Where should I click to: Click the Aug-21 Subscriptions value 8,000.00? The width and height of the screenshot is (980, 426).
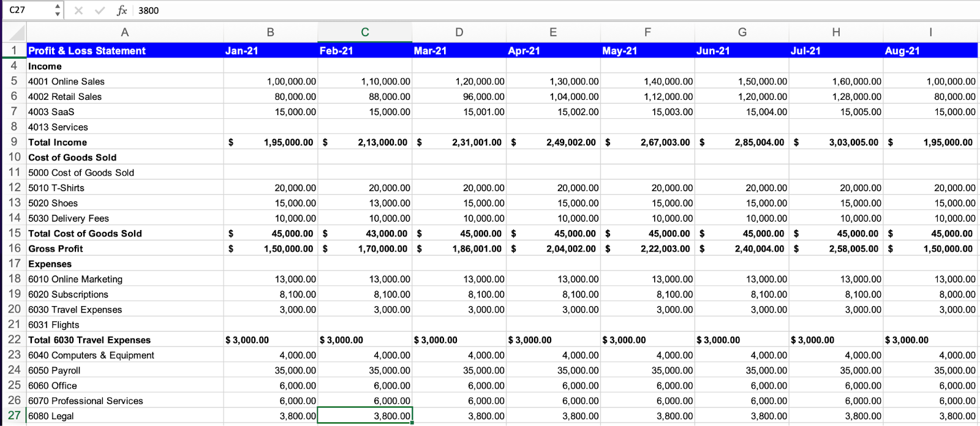tap(931, 294)
